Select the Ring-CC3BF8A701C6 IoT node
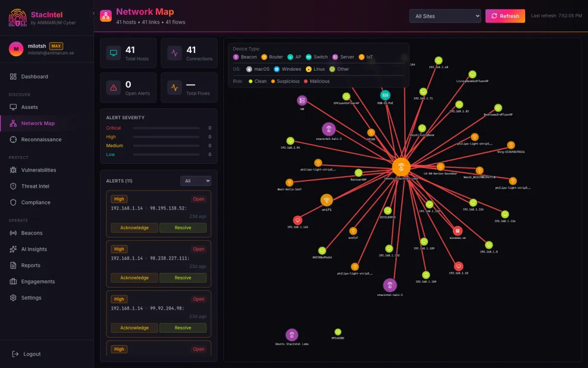 tap(511, 145)
